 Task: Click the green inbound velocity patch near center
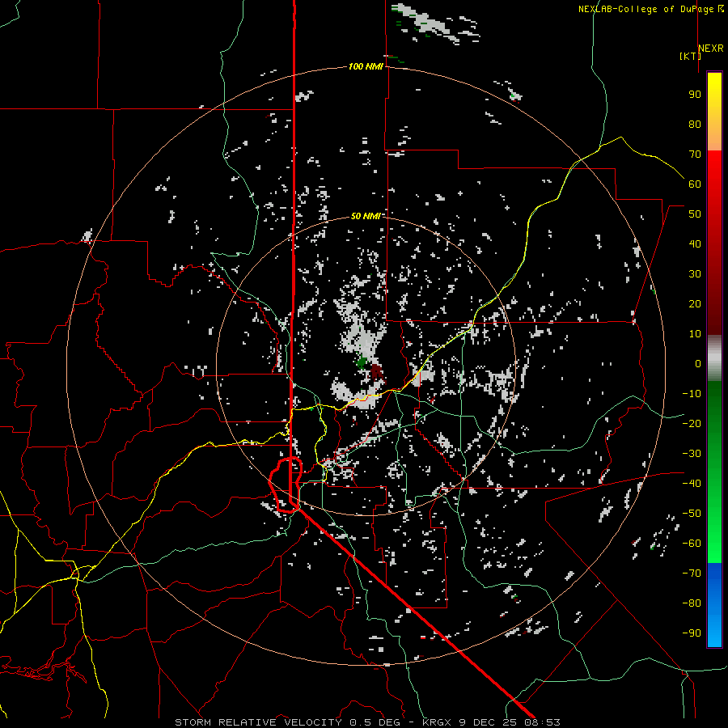point(362,362)
